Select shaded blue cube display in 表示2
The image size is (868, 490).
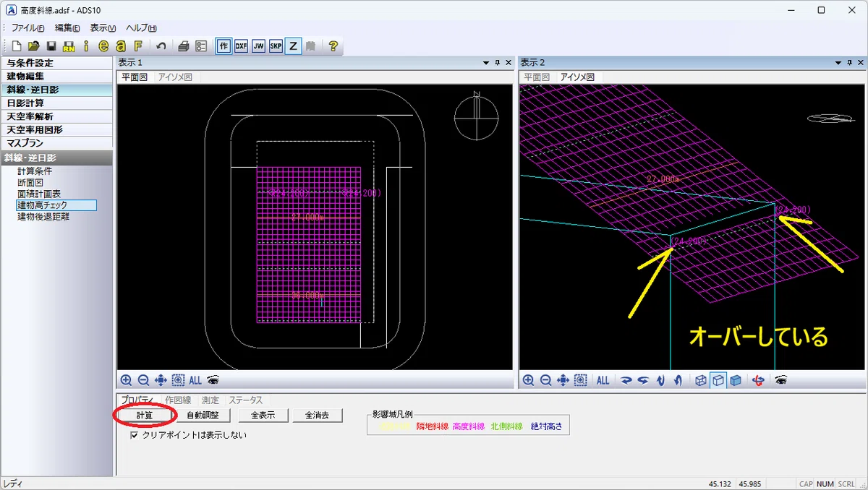point(735,380)
